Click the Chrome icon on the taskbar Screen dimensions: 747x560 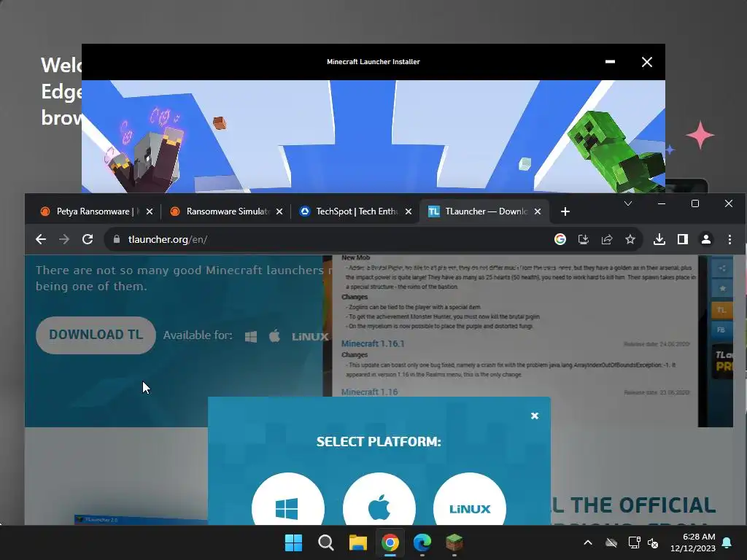click(390, 542)
